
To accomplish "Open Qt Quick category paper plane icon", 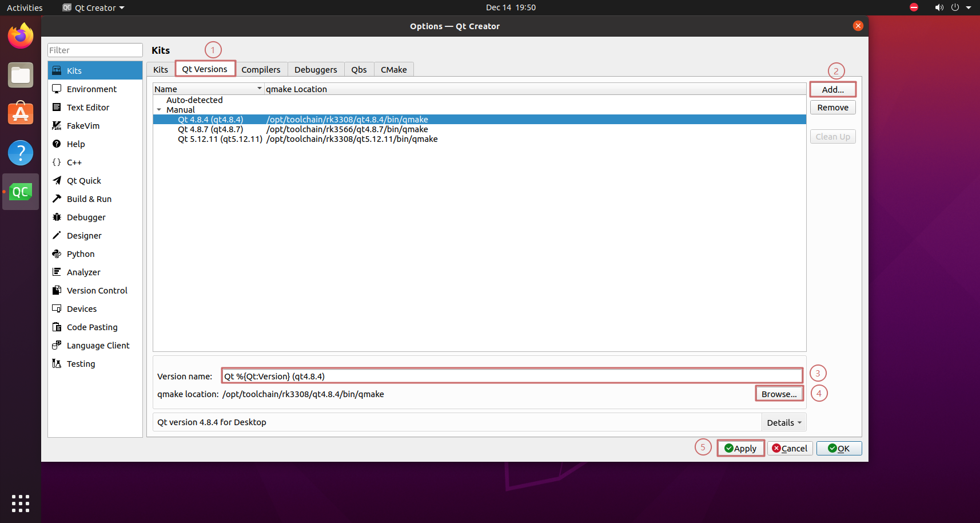I will 57,181.
